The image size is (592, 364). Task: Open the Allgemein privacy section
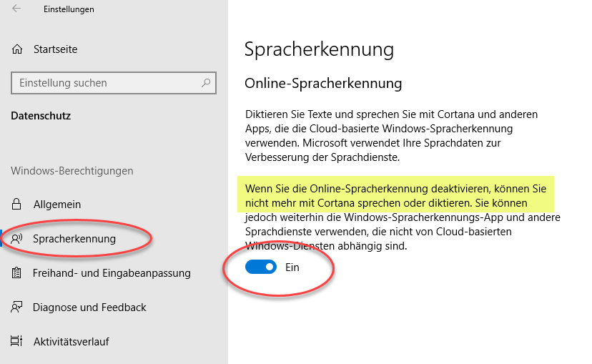56,205
